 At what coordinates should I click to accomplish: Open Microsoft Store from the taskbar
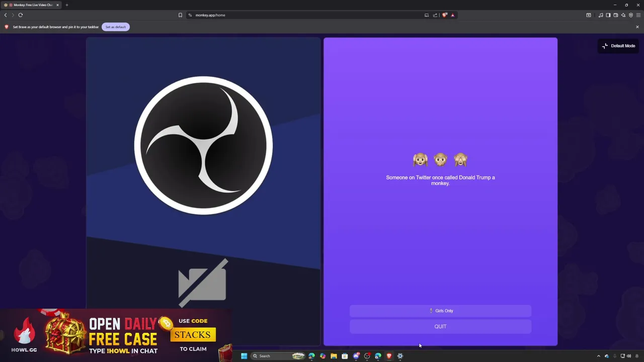(345, 356)
